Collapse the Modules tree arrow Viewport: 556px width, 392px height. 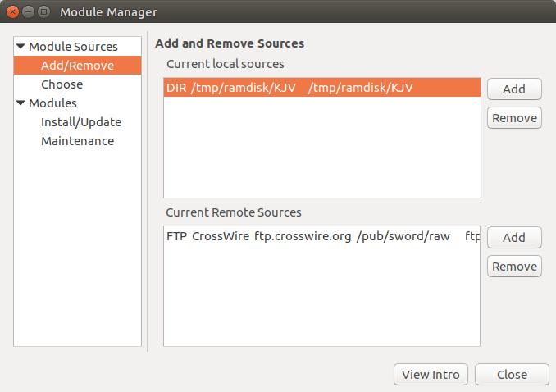coord(21,103)
